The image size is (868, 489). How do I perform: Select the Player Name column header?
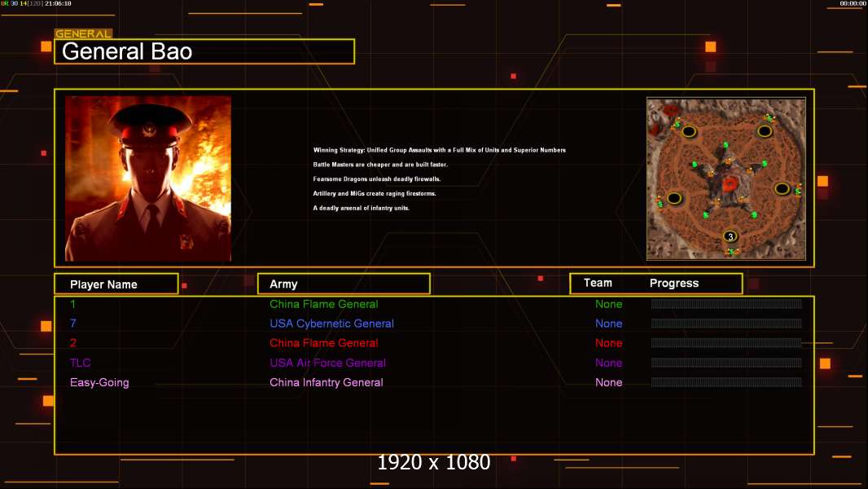(116, 284)
